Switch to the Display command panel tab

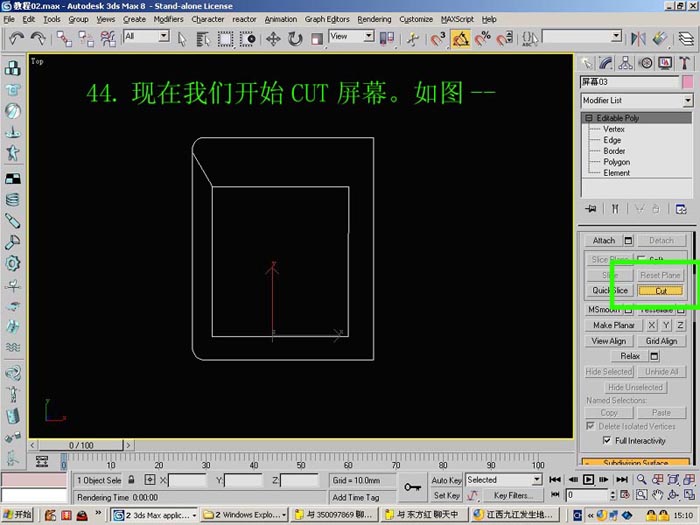665,63
